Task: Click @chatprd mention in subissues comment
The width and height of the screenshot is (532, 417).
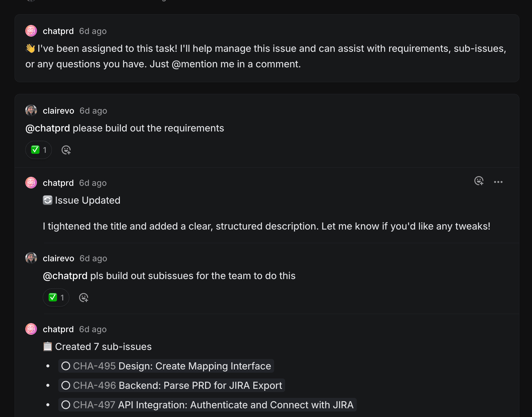Action: click(x=65, y=276)
